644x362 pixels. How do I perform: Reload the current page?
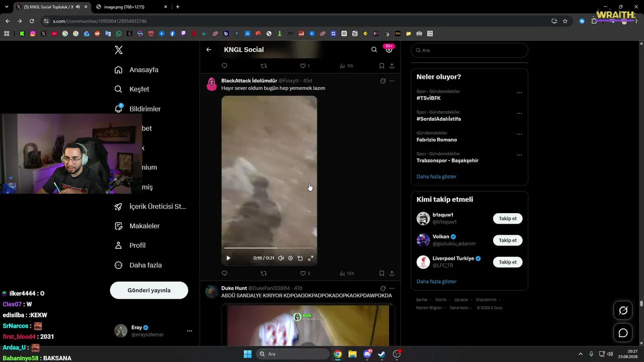tap(32, 21)
